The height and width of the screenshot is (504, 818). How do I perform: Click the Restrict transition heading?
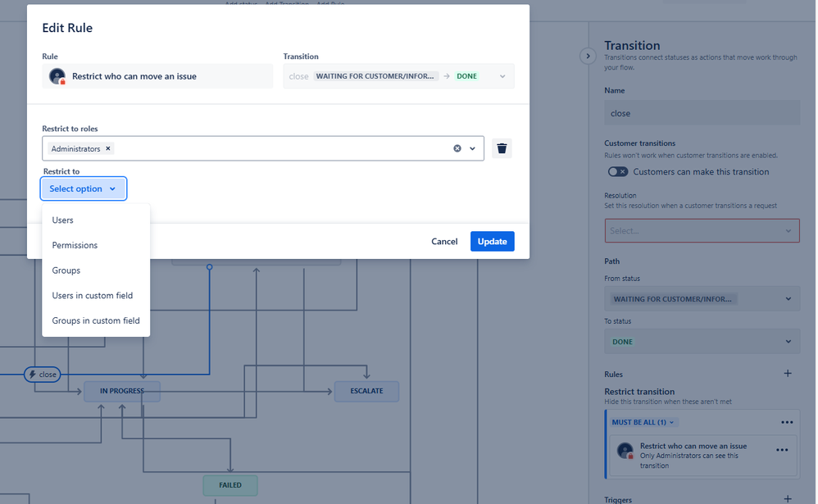pos(639,391)
